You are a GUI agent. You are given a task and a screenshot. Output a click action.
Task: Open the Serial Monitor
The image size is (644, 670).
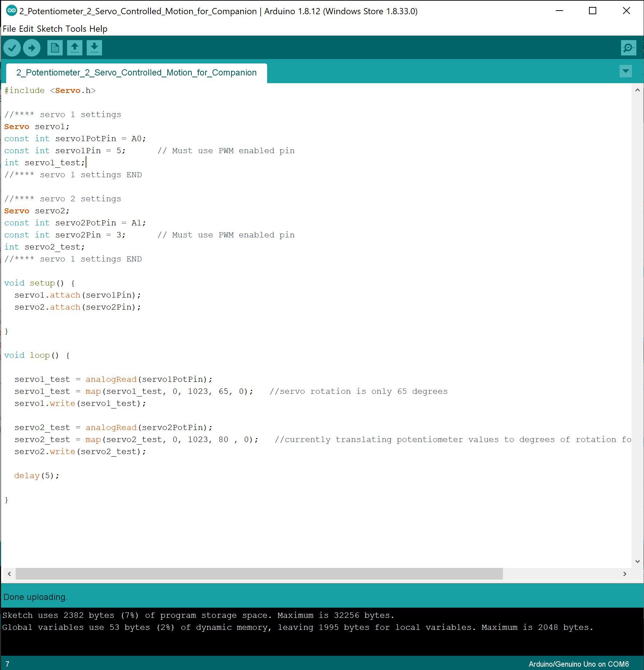pyautogui.click(x=628, y=47)
